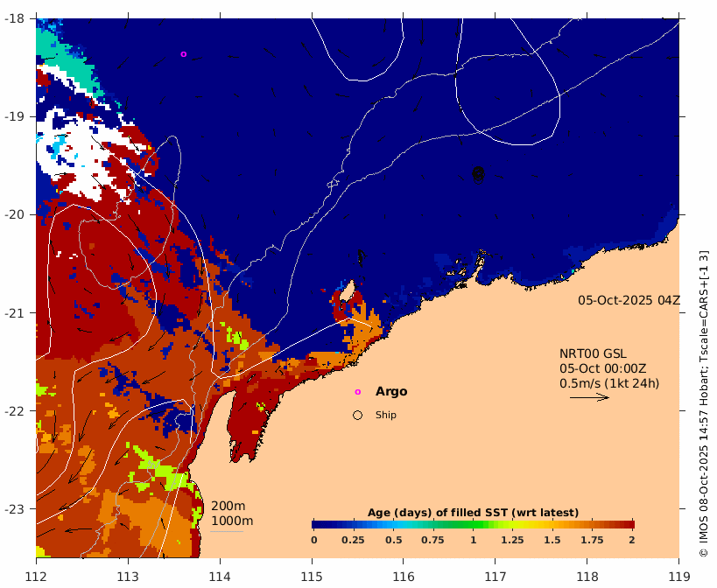Click the latitude axis label '-23'
Viewport: 717px width, 588px height.
[x=13, y=509]
